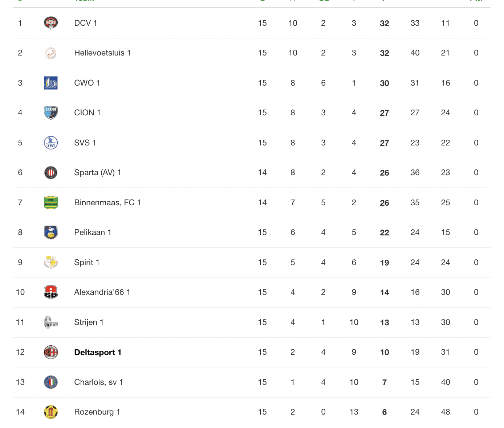Click DCV 1 points total 32

pyautogui.click(x=385, y=23)
